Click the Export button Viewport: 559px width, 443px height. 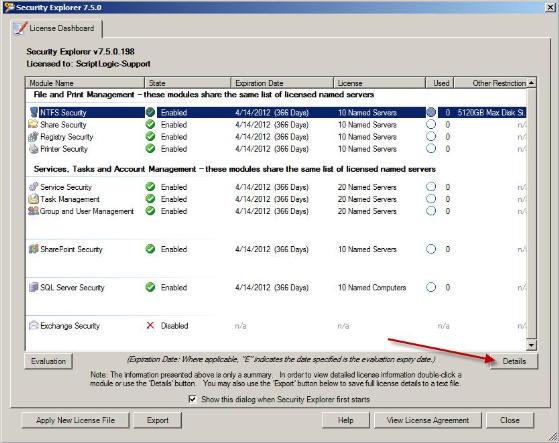[158, 420]
